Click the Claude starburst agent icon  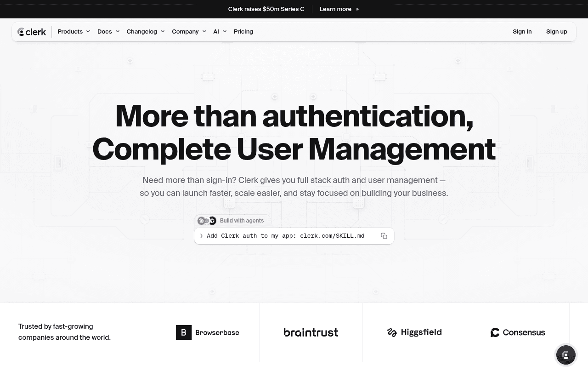tap(201, 221)
